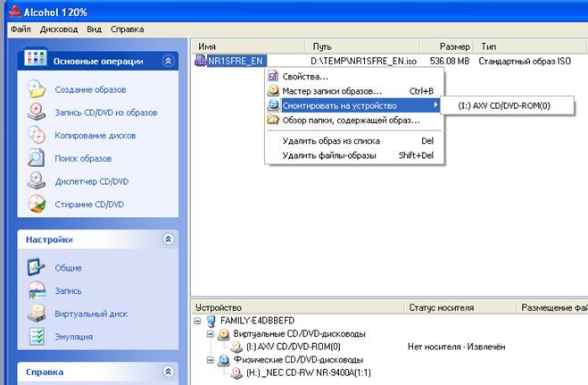Click the Запись settings icon
The width and height of the screenshot is (588, 385).
pos(37,290)
